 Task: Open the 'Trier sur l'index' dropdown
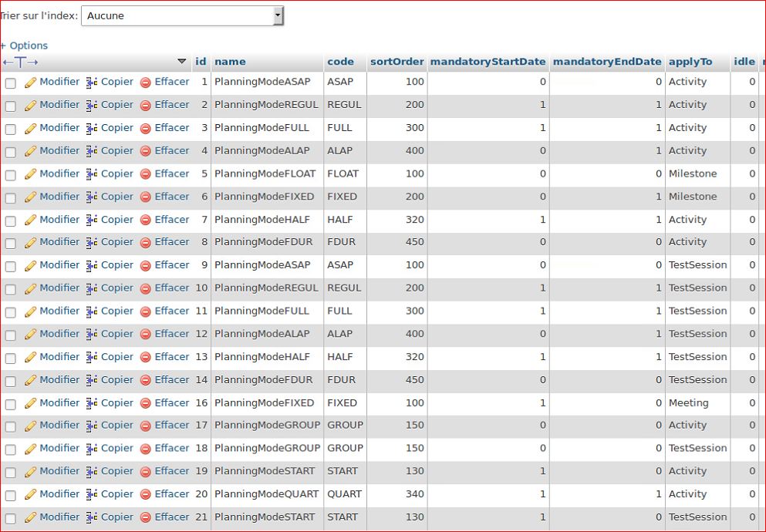pos(182,15)
